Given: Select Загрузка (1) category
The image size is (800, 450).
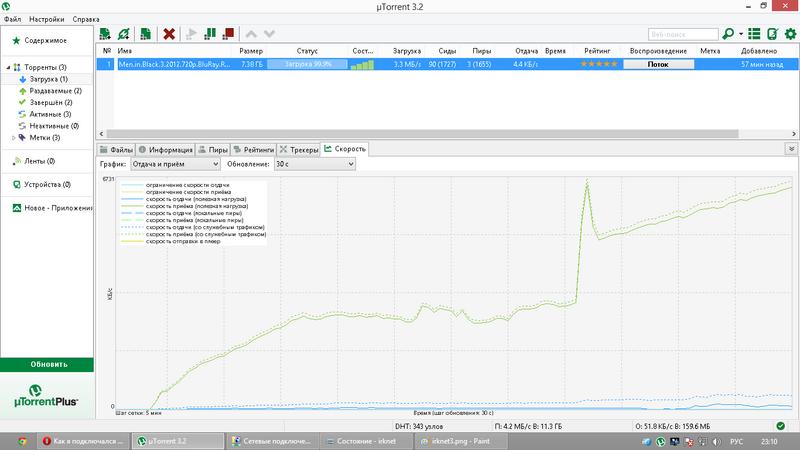Looking at the screenshot, I should (48, 79).
